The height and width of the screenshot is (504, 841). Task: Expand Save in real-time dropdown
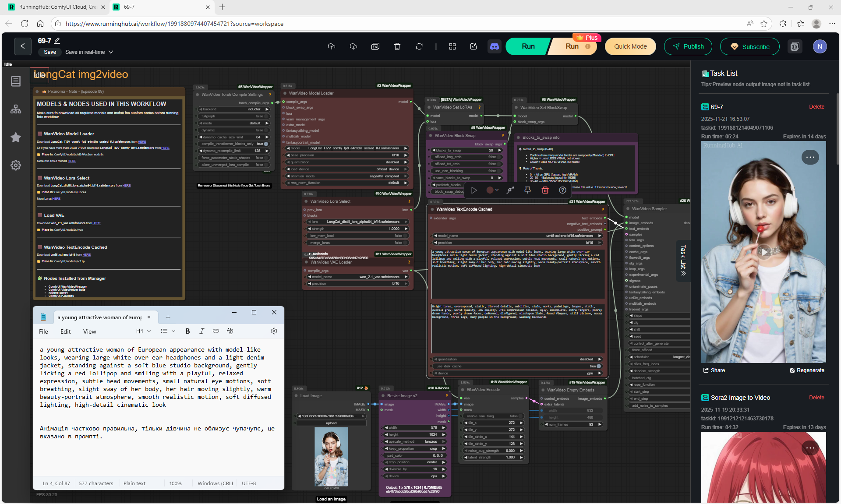pyautogui.click(x=111, y=52)
